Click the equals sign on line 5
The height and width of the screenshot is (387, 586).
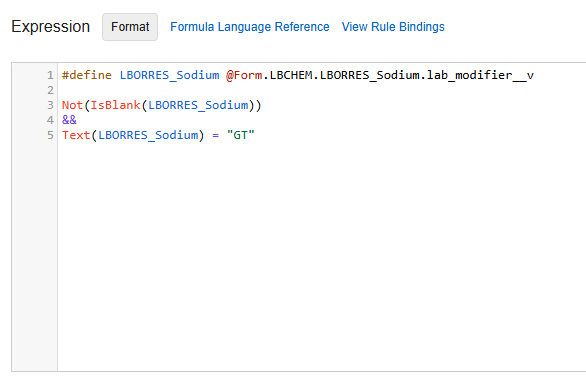216,135
